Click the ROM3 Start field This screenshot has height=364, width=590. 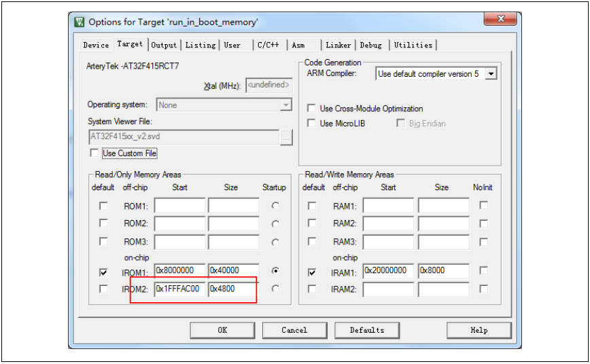179,242
